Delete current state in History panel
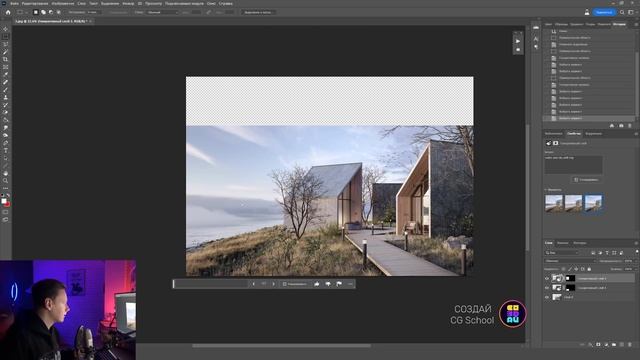Screen dimensions: 640x360 pos(630,125)
